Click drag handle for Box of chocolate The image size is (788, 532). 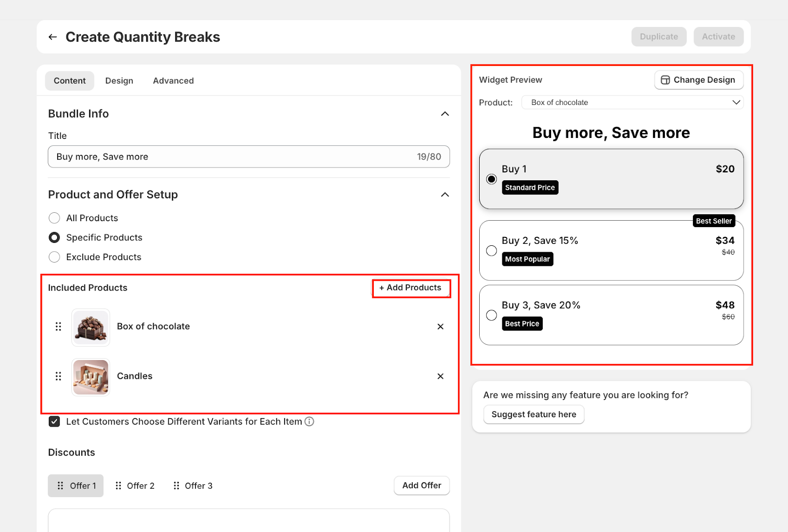coord(58,327)
